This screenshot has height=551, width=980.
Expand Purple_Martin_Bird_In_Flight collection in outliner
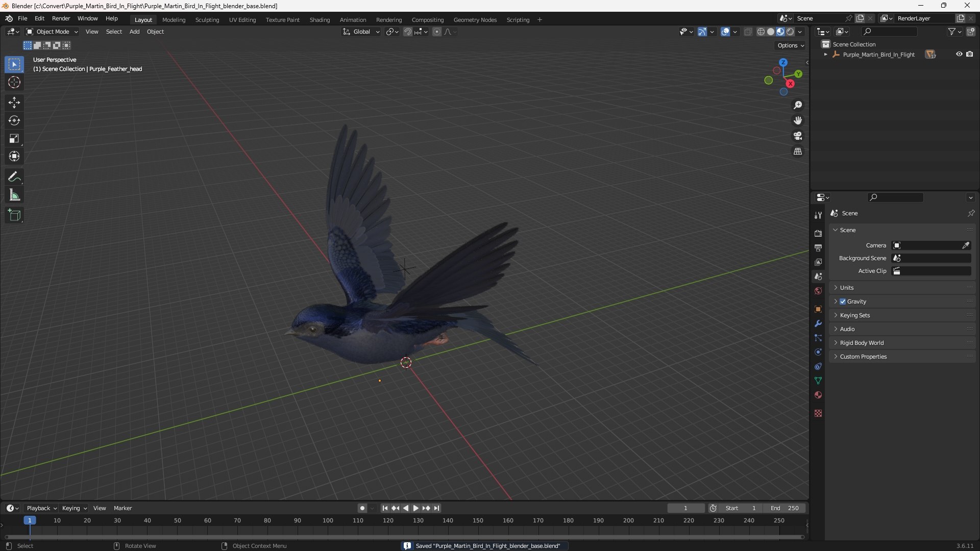(x=826, y=54)
